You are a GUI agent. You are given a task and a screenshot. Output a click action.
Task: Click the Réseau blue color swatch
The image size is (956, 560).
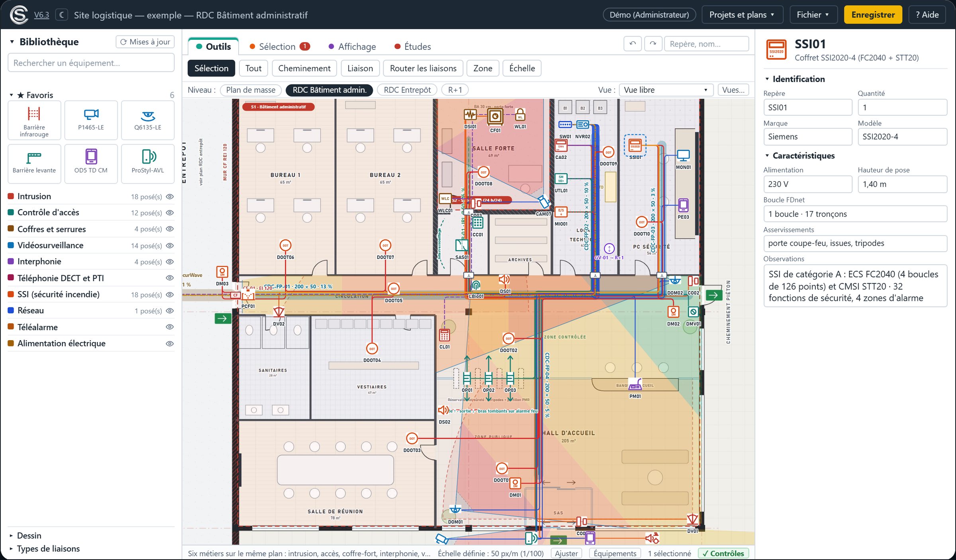click(x=11, y=310)
